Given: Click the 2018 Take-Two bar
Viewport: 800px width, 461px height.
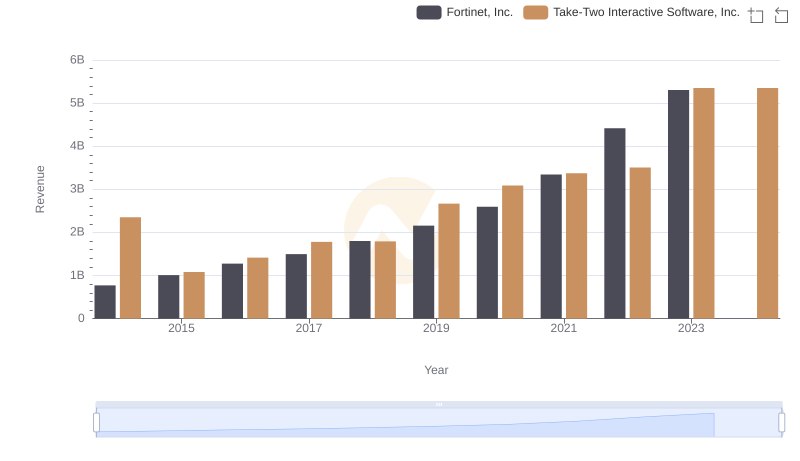Looking at the screenshot, I should [x=385, y=280].
